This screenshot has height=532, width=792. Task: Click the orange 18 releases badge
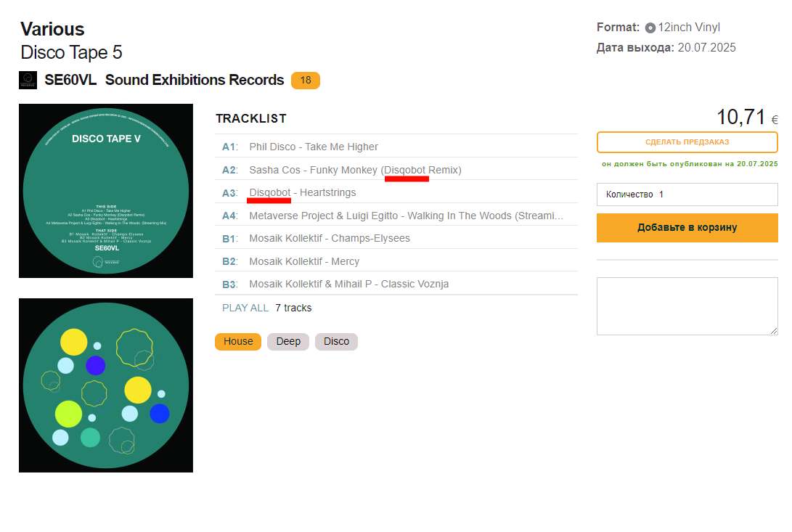click(306, 81)
